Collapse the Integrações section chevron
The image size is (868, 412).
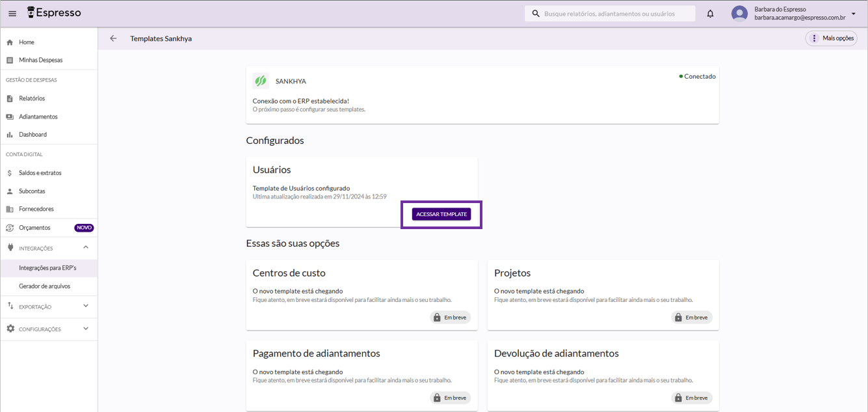(86, 247)
